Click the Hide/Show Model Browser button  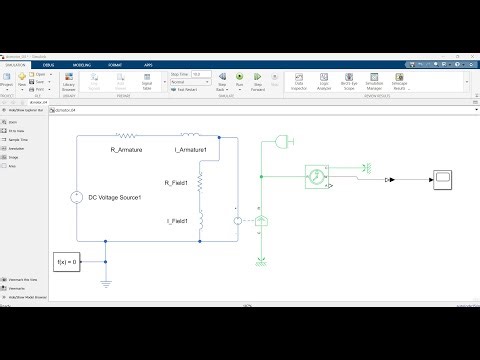[24, 297]
